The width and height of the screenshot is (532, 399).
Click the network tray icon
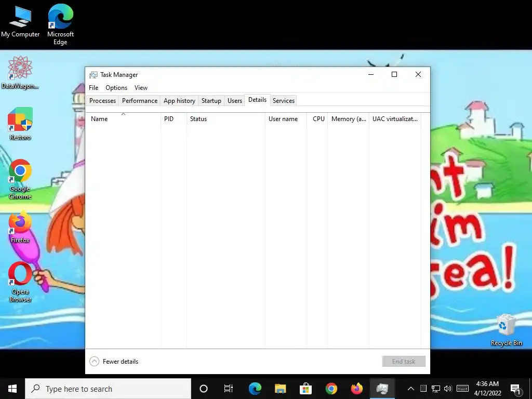click(x=436, y=389)
